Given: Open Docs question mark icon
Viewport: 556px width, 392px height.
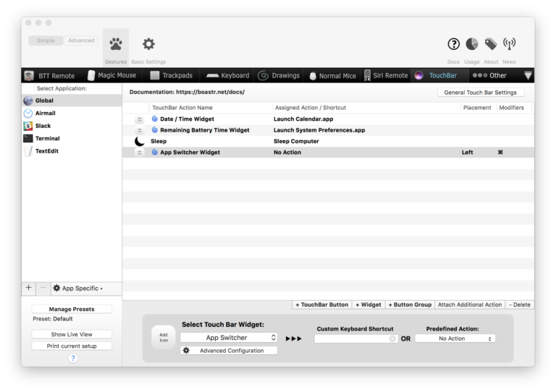Looking at the screenshot, I should click(x=454, y=45).
